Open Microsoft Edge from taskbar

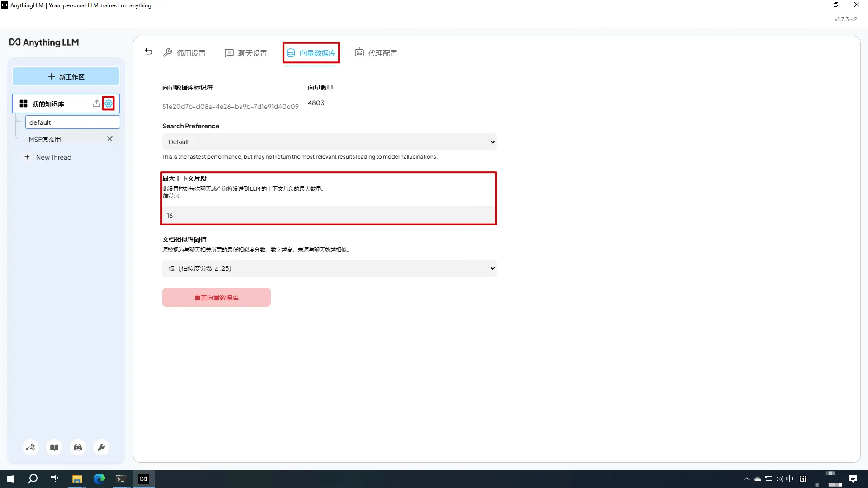click(x=99, y=479)
